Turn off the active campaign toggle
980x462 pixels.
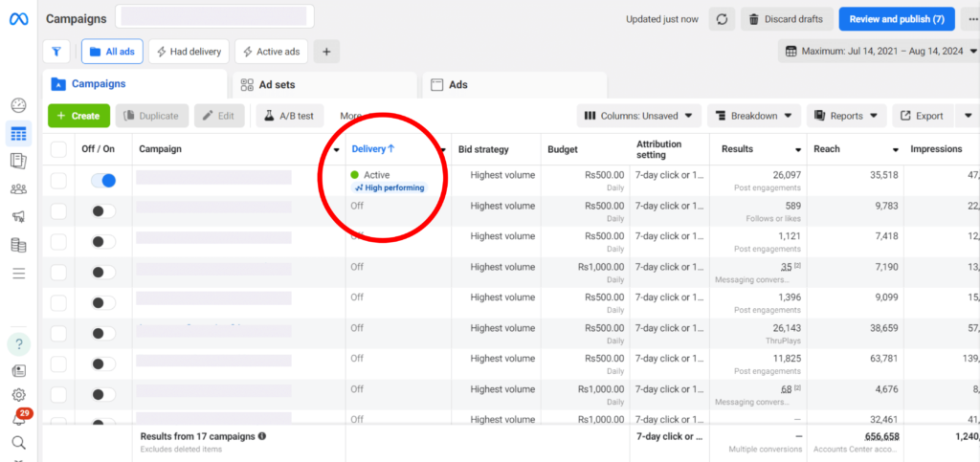click(x=103, y=180)
